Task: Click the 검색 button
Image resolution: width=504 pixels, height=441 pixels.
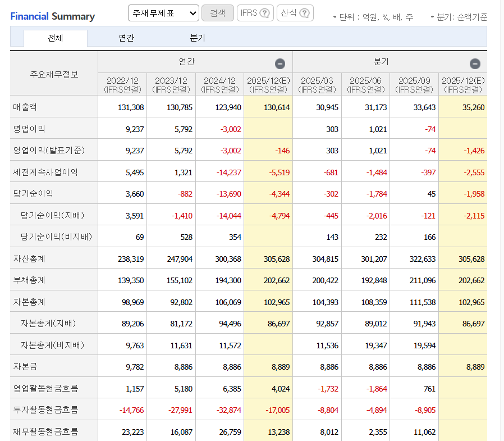Action: coord(218,13)
